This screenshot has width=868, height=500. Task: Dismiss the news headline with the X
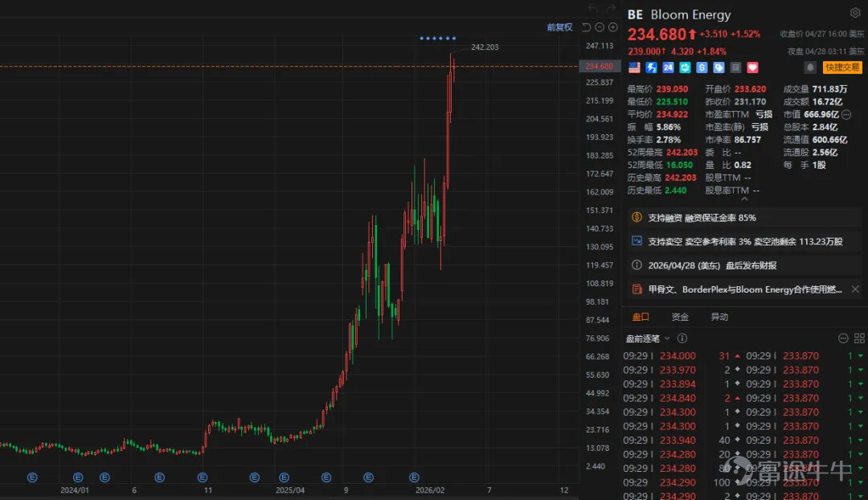[x=855, y=289]
